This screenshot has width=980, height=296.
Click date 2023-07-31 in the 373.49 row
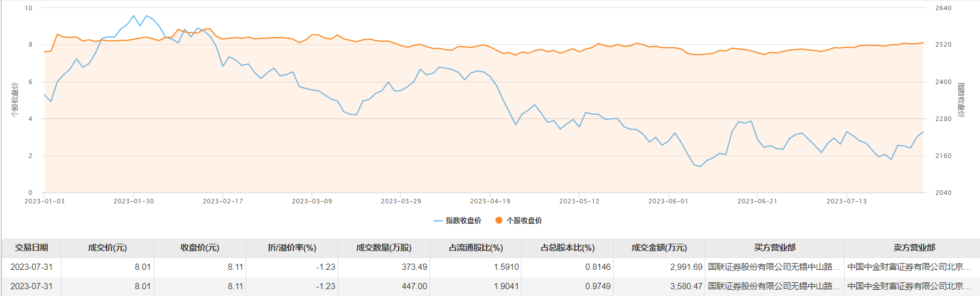pos(31,267)
